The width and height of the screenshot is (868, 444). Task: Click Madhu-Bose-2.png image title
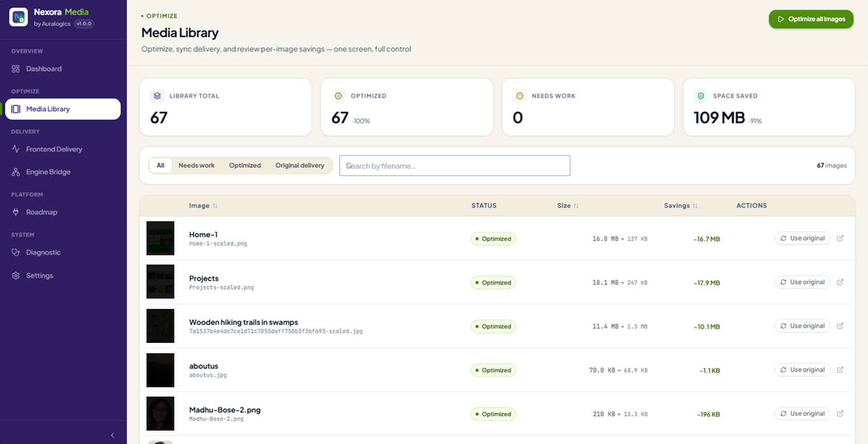pyautogui.click(x=225, y=410)
